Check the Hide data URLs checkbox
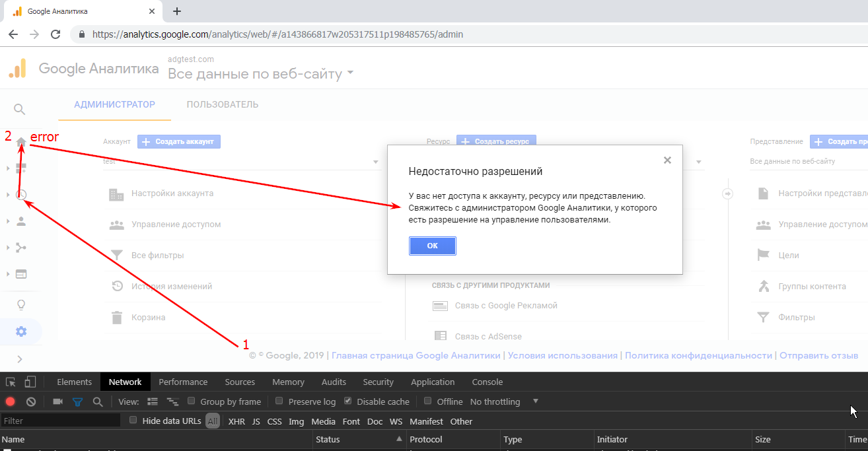The height and width of the screenshot is (451, 868). pos(133,419)
